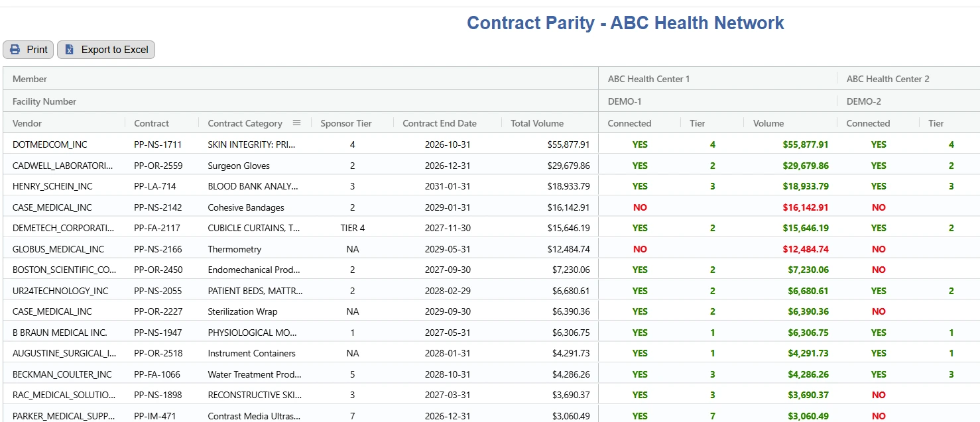Click the Member header label
The height and width of the screenshot is (422, 980).
30,79
